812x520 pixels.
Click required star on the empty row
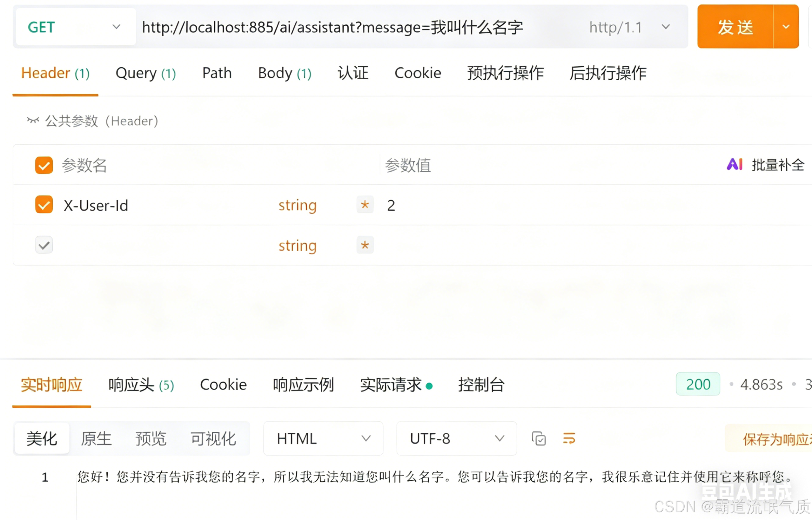point(365,245)
